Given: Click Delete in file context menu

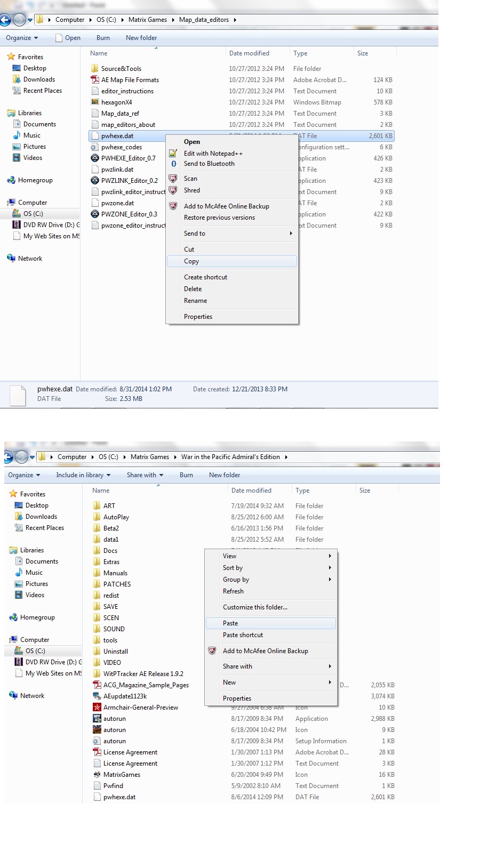Looking at the screenshot, I should tap(232, 289).
